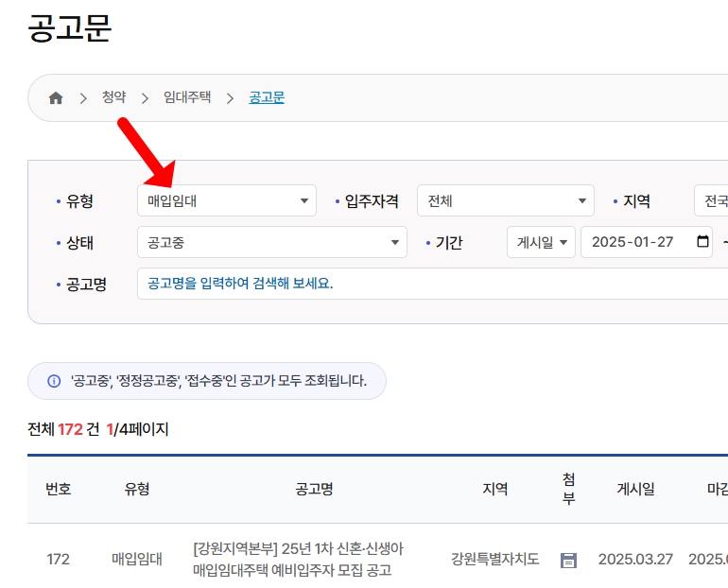Click the 전체 172 건 result count text
The height and width of the screenshot is (588, 728).
pyautogui.click(x=63, y=429)
